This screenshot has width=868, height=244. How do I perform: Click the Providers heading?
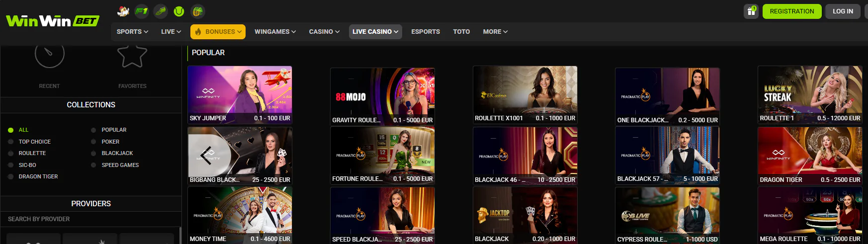[91, 204]
